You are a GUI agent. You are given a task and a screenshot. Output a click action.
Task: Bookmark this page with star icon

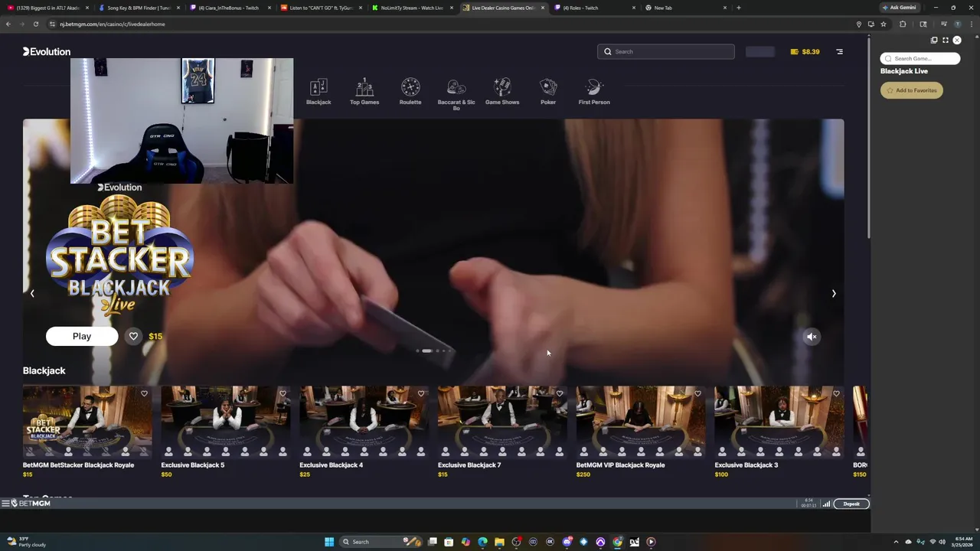pos(883,24)
